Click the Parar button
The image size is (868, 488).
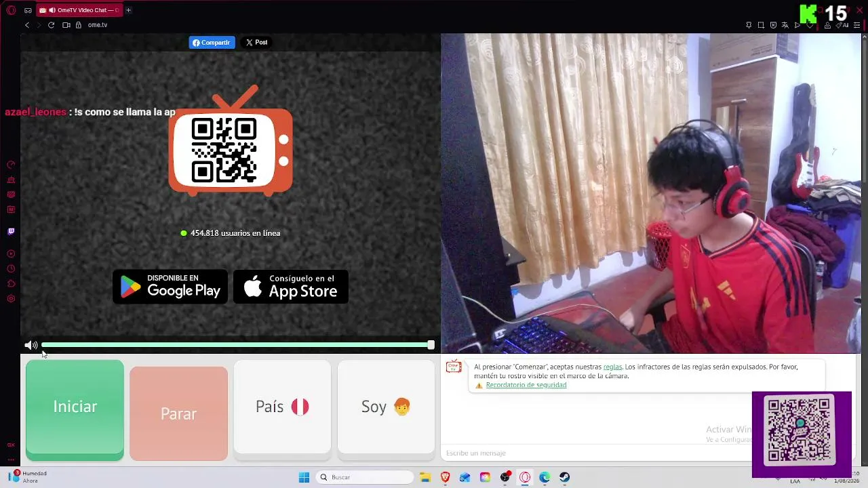click(x=178, y=413)
